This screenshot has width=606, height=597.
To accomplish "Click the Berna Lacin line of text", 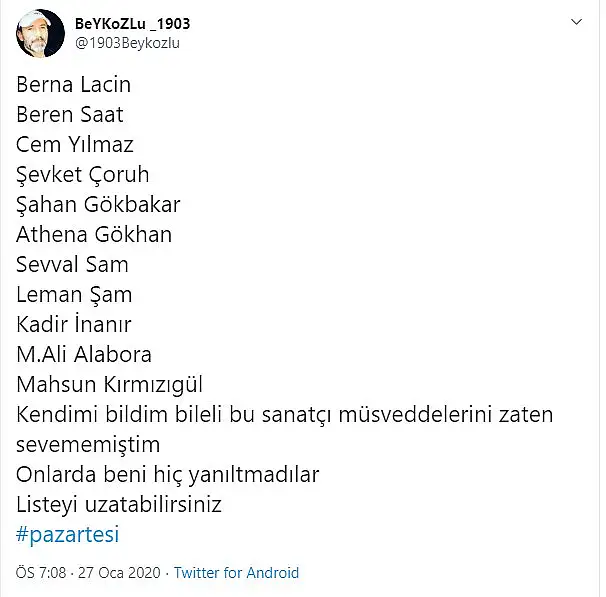I will click(73, 84).
